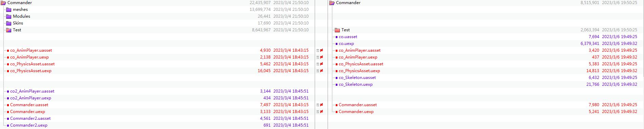Click the purple file marker beside Commander2.uasset
The image size is (644, 129).
tap(8, 118)
